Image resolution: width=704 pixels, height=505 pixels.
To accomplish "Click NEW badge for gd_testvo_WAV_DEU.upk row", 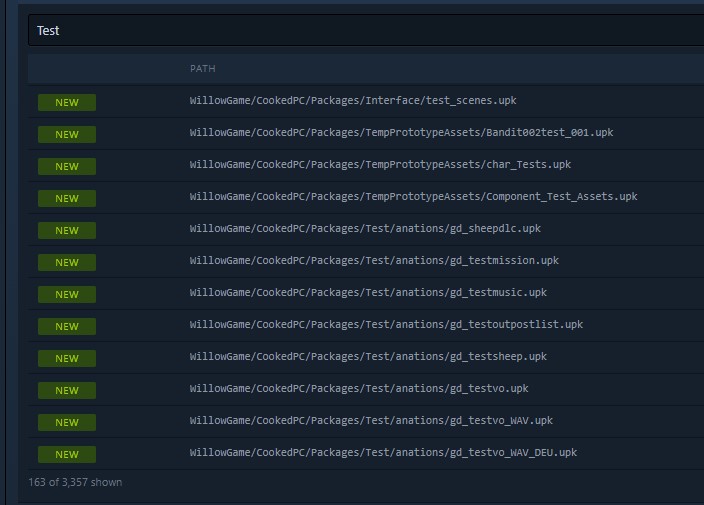I will 67,454.
